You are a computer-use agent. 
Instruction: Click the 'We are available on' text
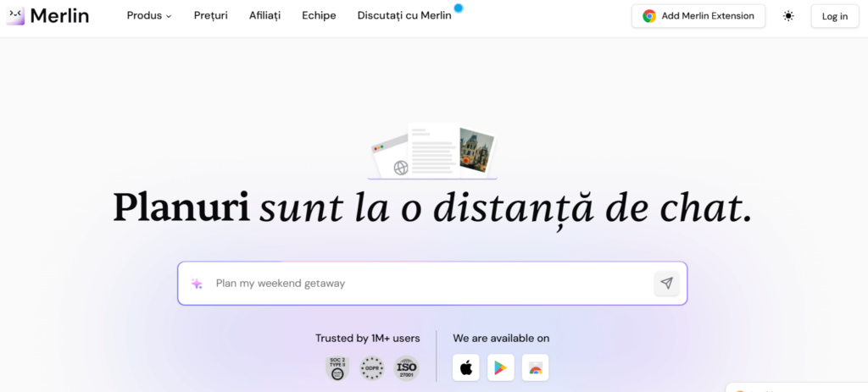pyautogui.click(x=501, y=339)
